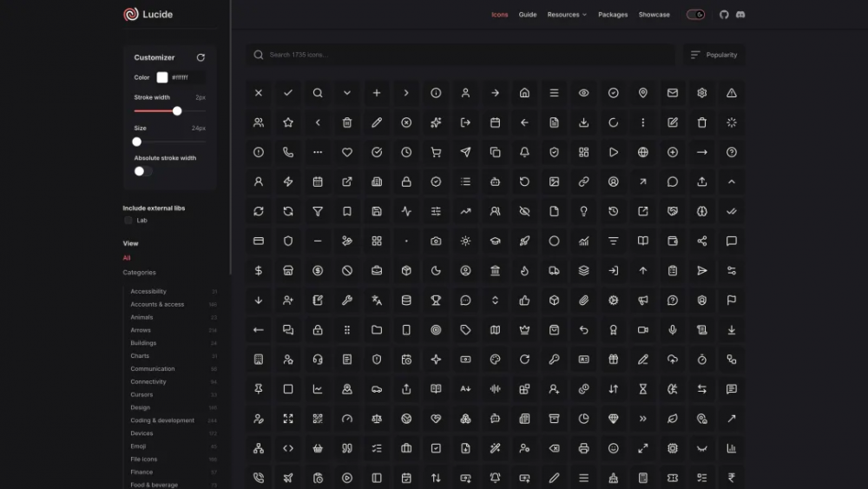Toggle Absolute stroke width switch
The image size is (868, 489).
[143, 171]
